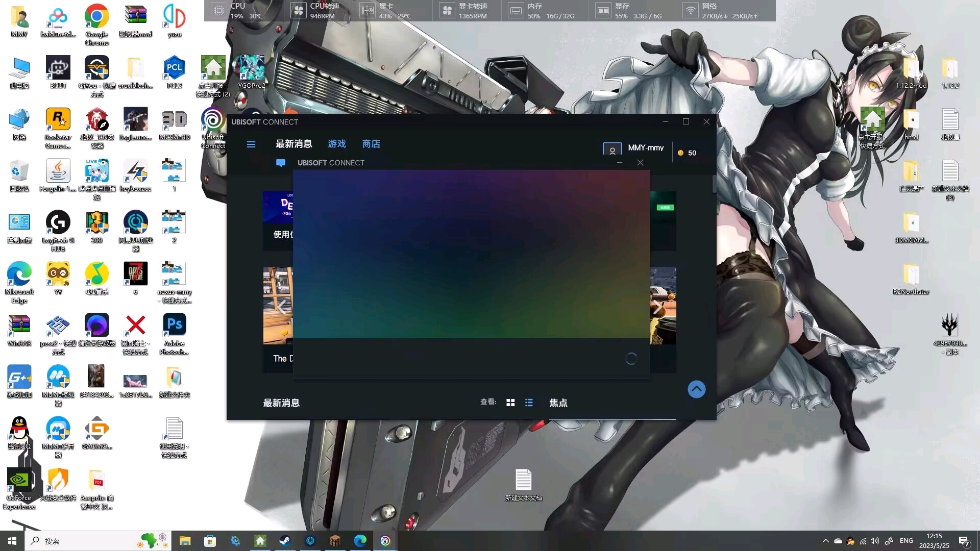Open the 3DMGAM folder on desktop

tap(911, 227)
